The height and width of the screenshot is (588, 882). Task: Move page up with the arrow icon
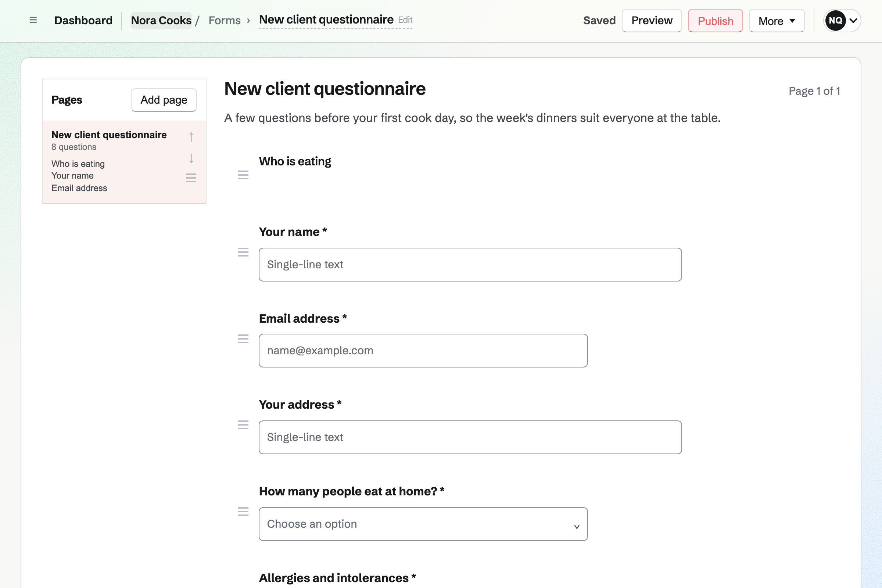tap(191, 137)
